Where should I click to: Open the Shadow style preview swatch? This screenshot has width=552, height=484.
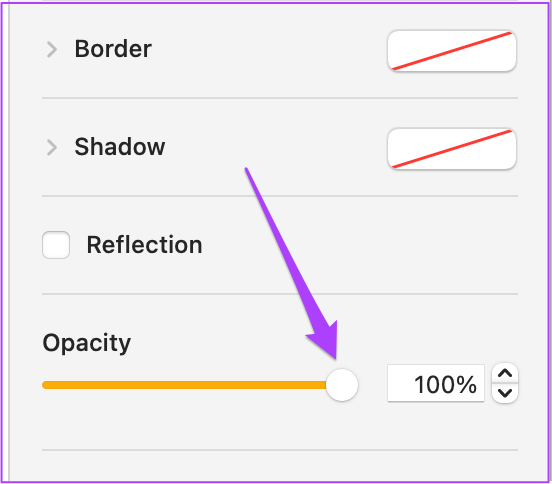tap(452, 149)
